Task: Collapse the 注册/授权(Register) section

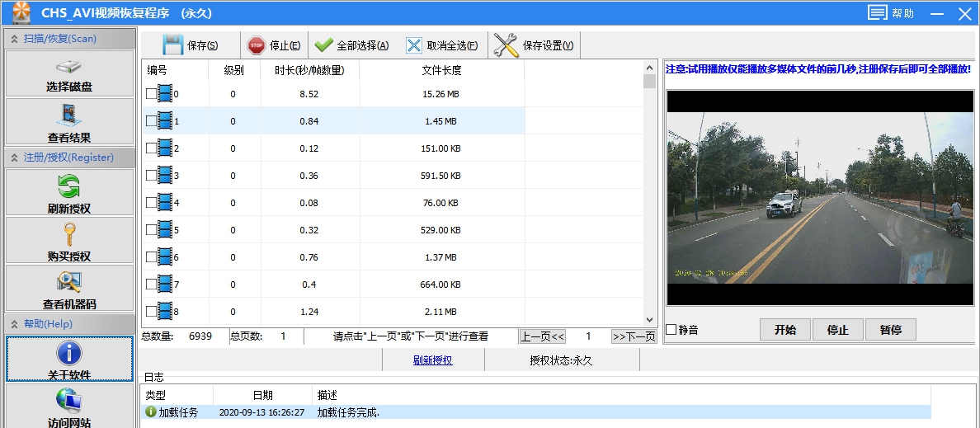Action: [x=14, y=158]
